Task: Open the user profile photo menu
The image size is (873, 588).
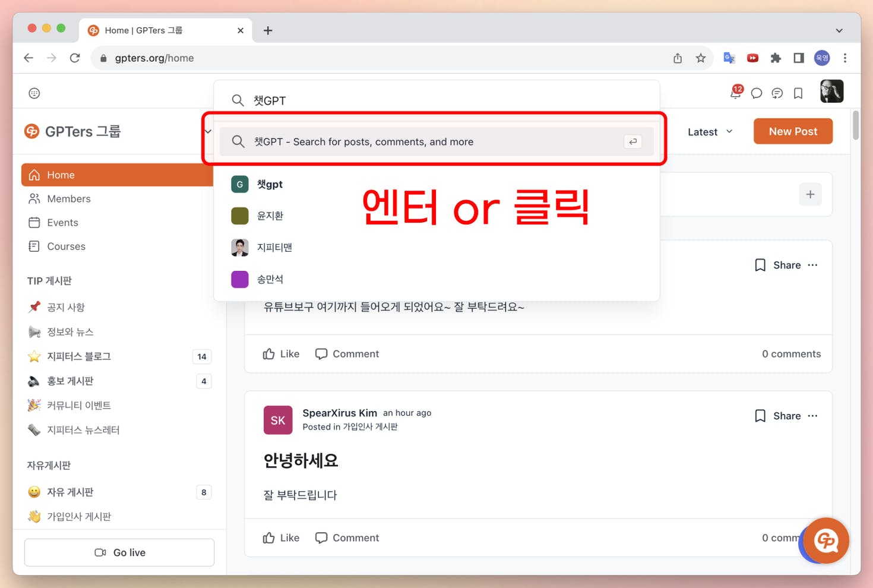Action: point(831,91)
